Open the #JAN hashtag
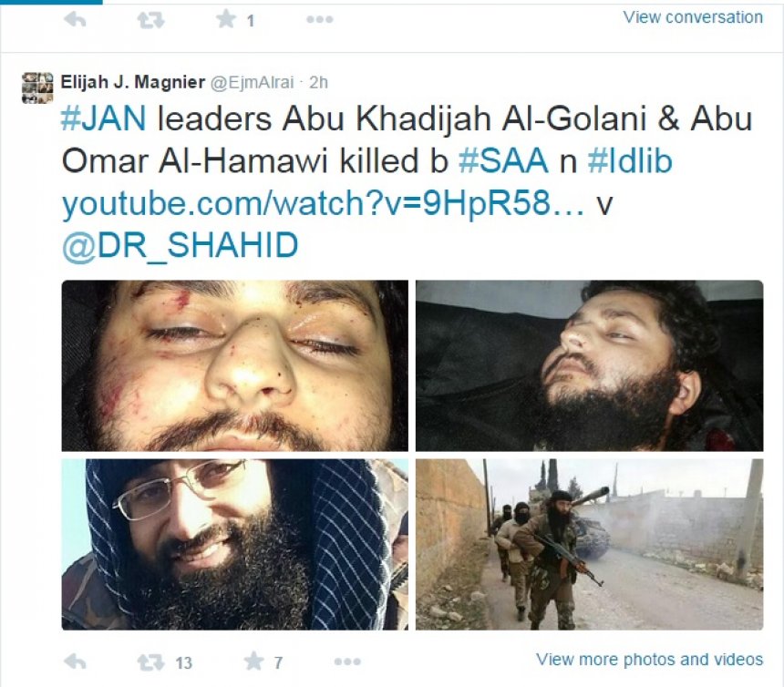The width and height of the screenshot is (784, 687). tap(104, 119)
